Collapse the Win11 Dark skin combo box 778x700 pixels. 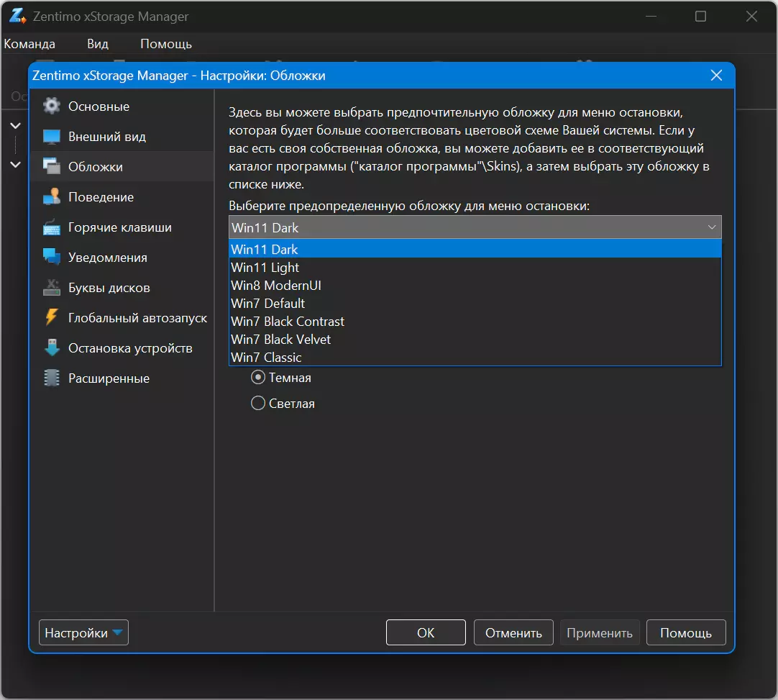coord(475,227)
